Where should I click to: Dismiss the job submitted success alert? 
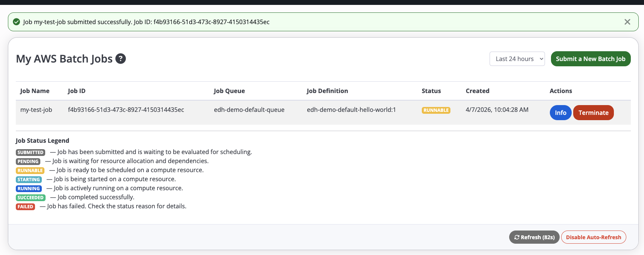(x=627, y=22)
